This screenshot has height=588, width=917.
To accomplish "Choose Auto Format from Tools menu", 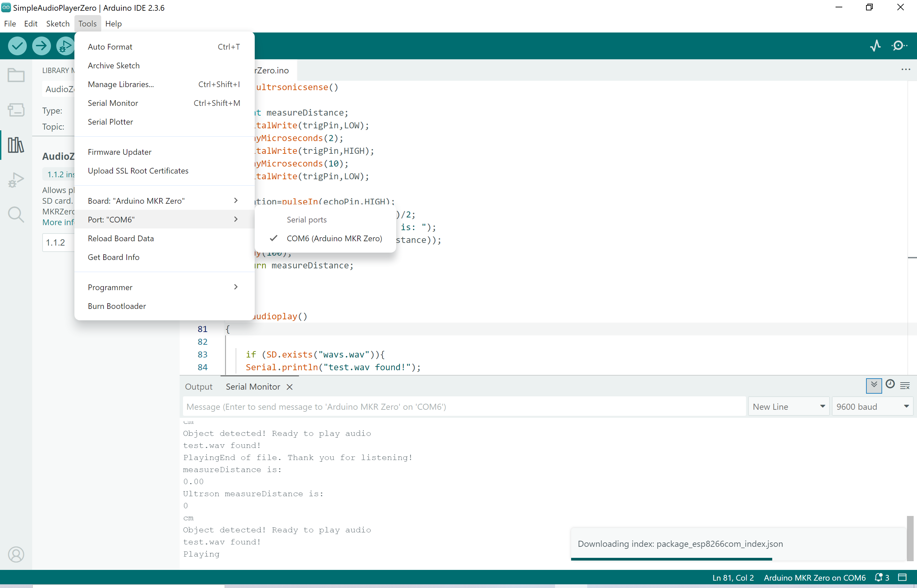I will pyautogui.click(x=110, y=47).
